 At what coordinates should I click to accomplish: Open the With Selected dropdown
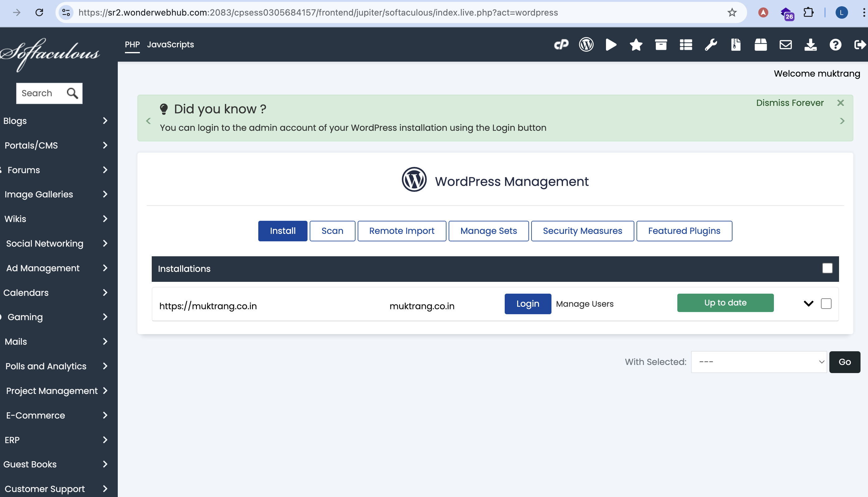759,362
